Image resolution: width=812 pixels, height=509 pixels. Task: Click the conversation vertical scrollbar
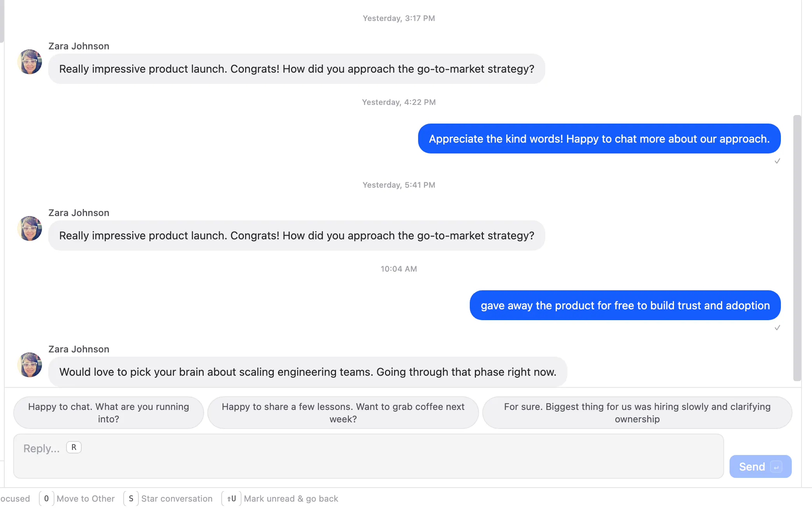[797, 248]
